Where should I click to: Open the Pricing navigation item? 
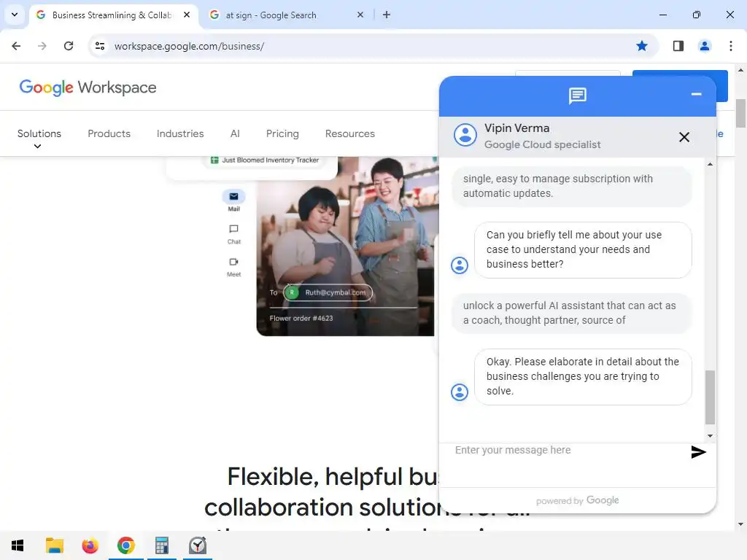click(x=282, y=133)
